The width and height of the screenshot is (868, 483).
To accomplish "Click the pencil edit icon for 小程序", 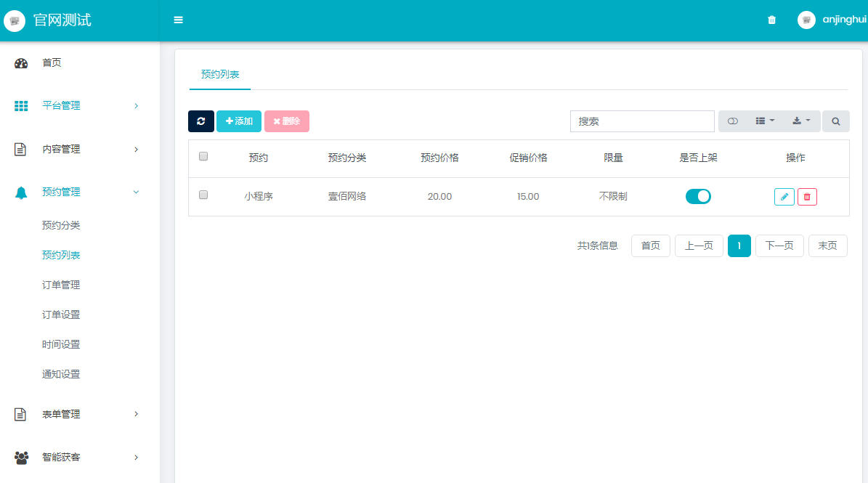I will (784, 197).
